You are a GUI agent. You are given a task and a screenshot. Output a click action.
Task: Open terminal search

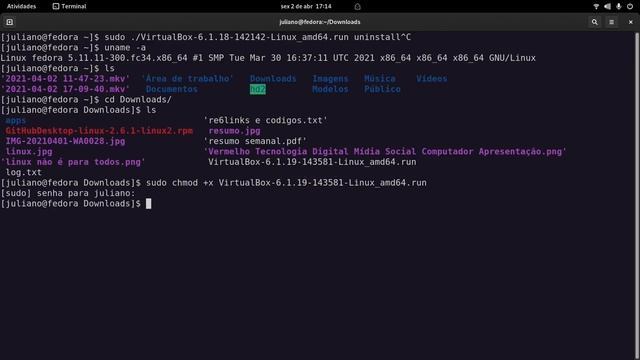tap(595, 22)
